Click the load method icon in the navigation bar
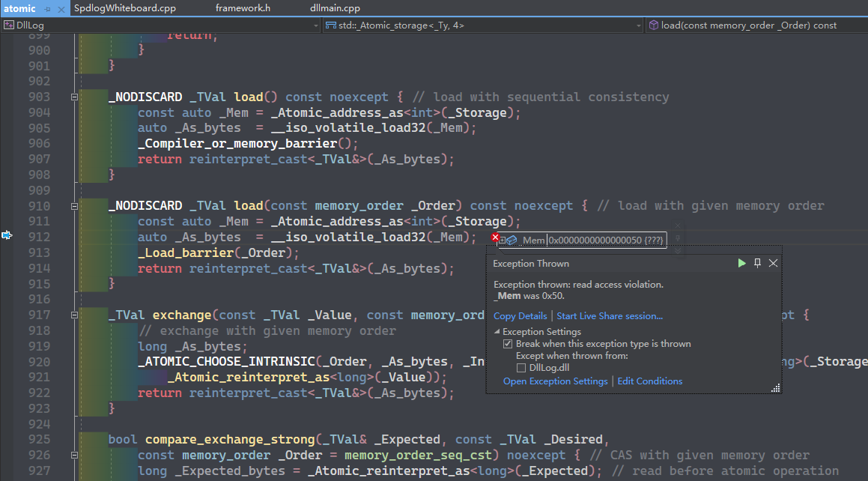 tap(654, 25)
